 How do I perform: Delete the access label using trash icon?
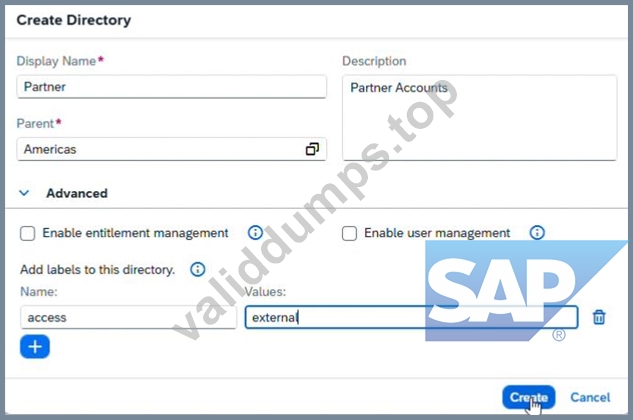599,317
